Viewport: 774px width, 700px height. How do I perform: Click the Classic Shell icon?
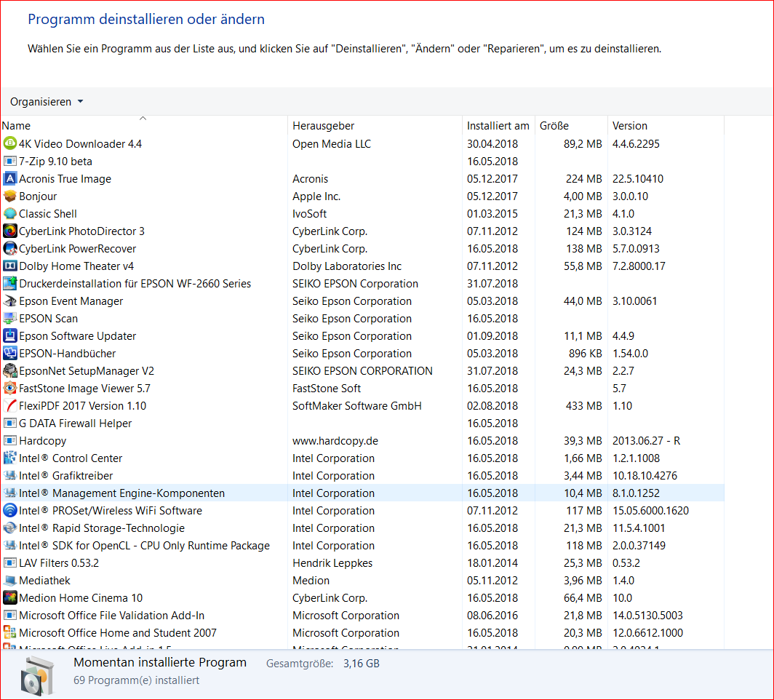pyautogui.click(x=10, y=214)
